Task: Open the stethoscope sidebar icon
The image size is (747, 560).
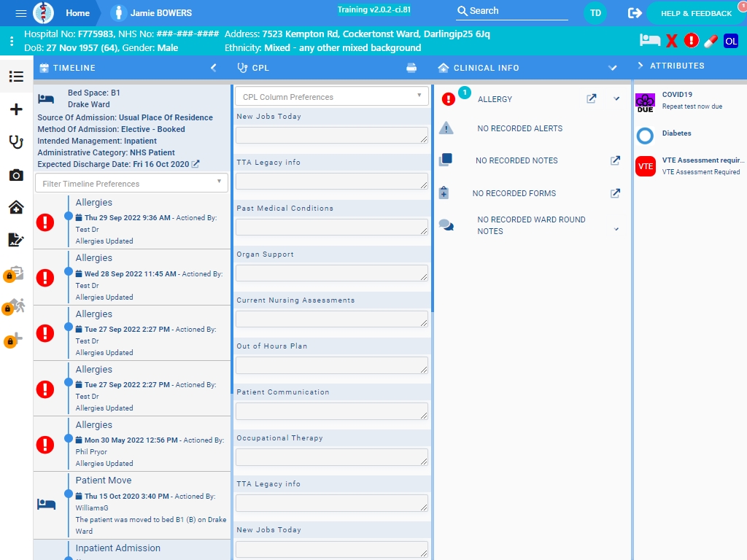Action: (16, 142)
